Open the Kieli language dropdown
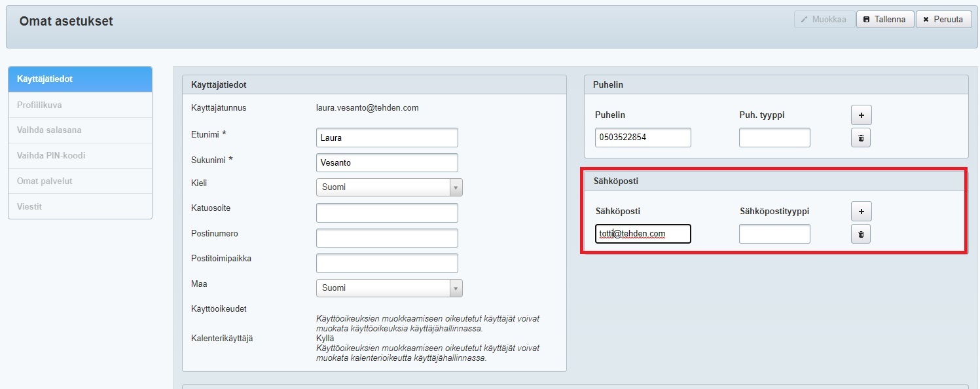Image resolution: width=980 pixels, height=389 pixels. (390, 187)
